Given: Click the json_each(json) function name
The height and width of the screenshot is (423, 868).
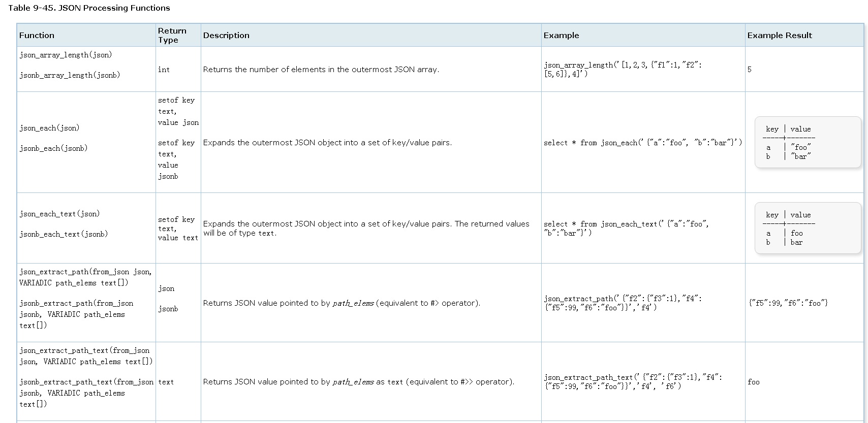Looking at the screenshot, I should 49,128.
